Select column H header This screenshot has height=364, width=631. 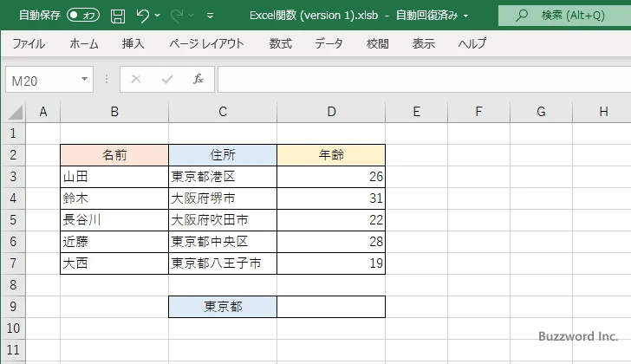(602, 112)
